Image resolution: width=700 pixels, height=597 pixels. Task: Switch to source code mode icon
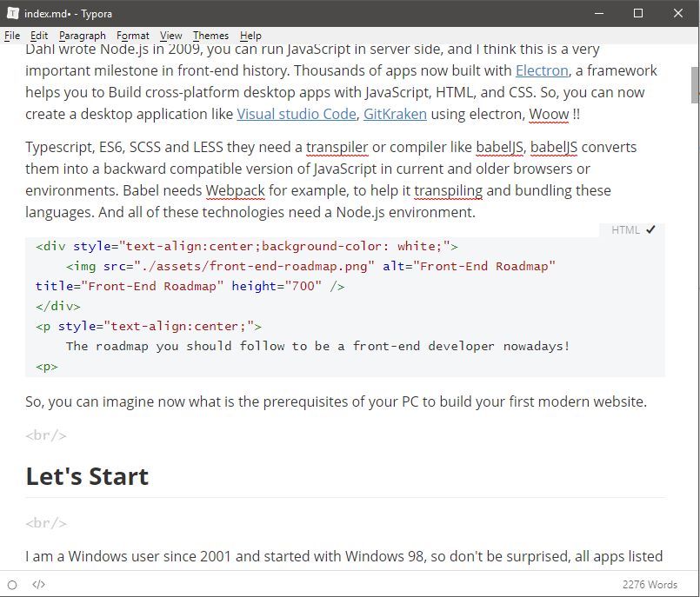pos(39,585)
